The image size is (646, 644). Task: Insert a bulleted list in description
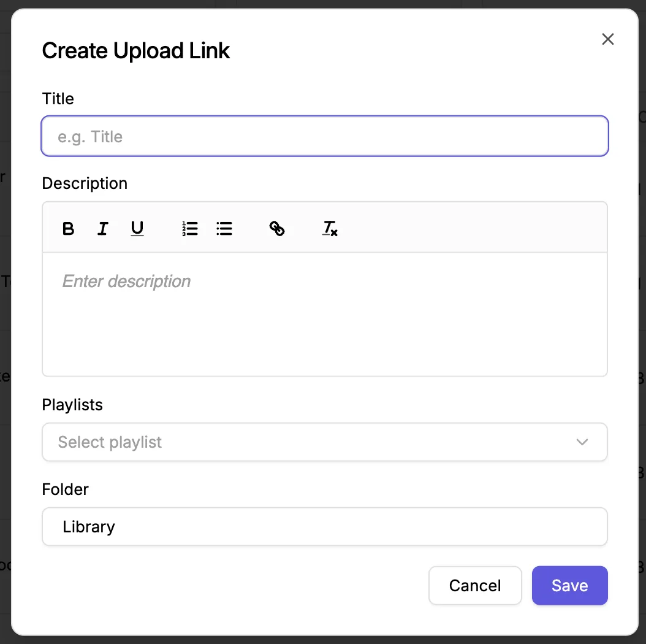[224, 228]
